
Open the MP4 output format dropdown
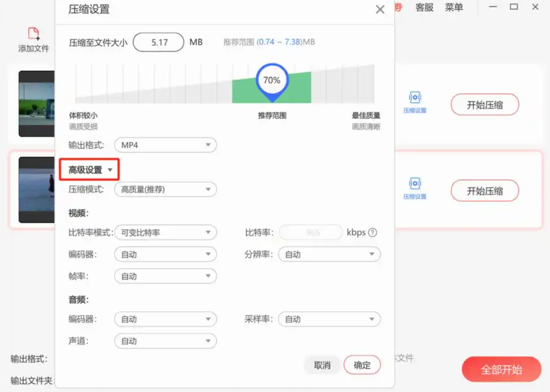point(165,145)
